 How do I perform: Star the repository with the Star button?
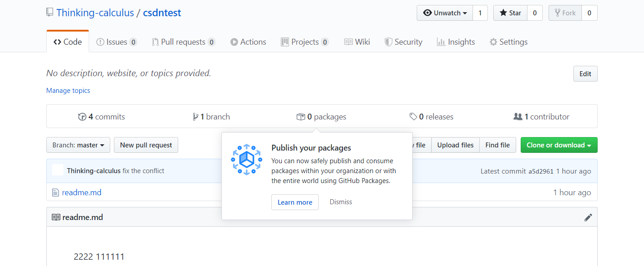[510, 13]
